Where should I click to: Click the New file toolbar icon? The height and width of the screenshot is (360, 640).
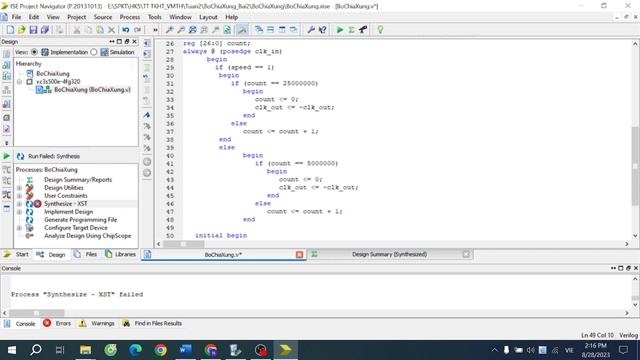click(x=10, y=30)
